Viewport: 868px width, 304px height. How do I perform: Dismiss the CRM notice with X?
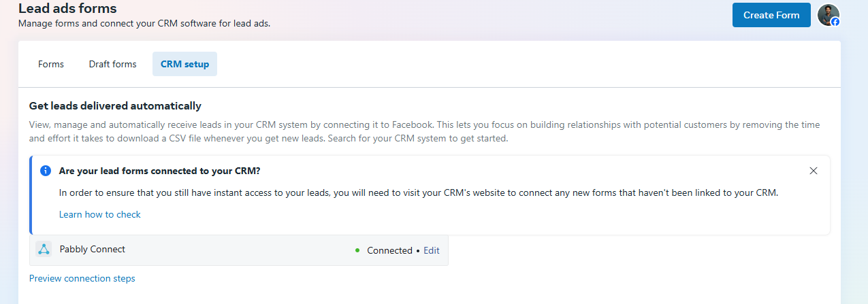[814, 171]
